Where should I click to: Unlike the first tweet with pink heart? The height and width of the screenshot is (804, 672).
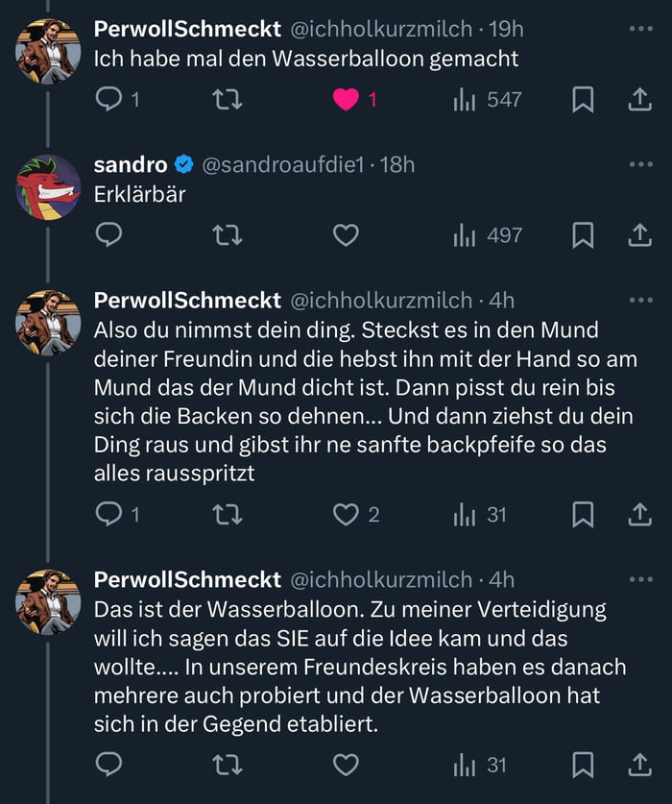(346, 99)
